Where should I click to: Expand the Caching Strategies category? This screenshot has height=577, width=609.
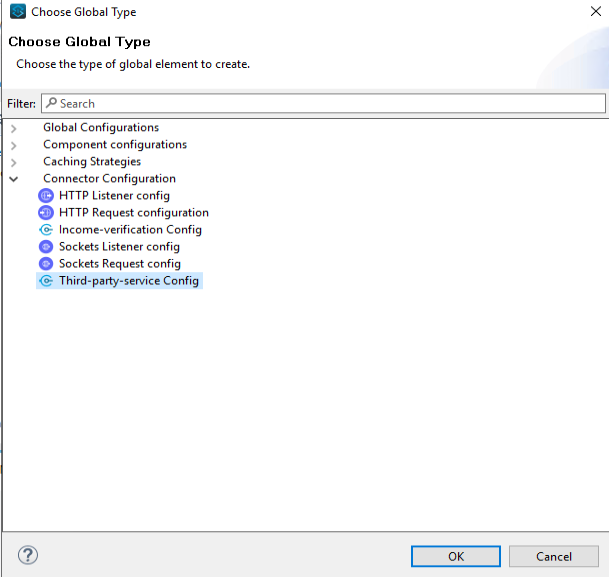[14, 162]
